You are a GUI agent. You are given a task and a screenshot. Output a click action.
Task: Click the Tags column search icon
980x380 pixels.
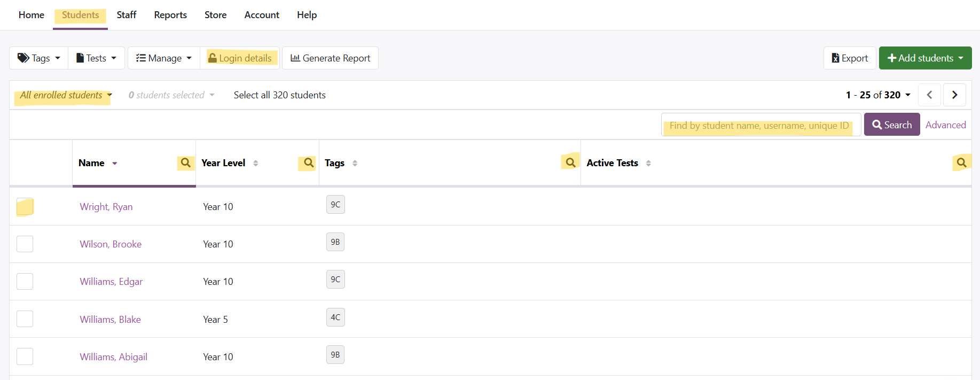tap(570, 162)
